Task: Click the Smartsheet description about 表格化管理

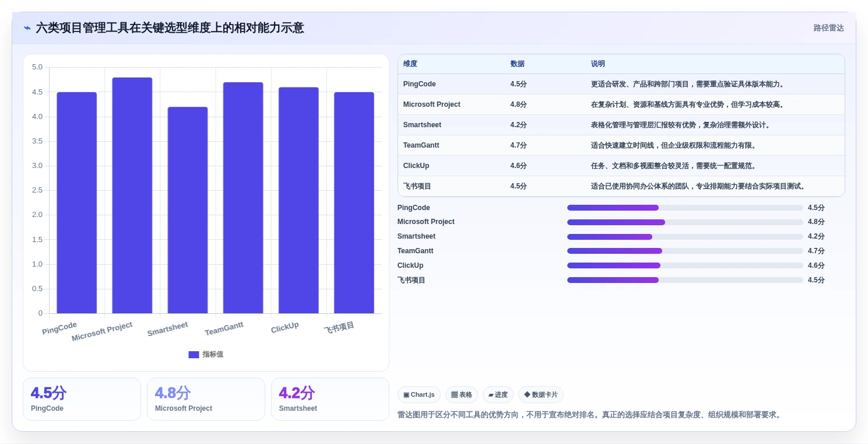Action: click(x=681, y=125)
